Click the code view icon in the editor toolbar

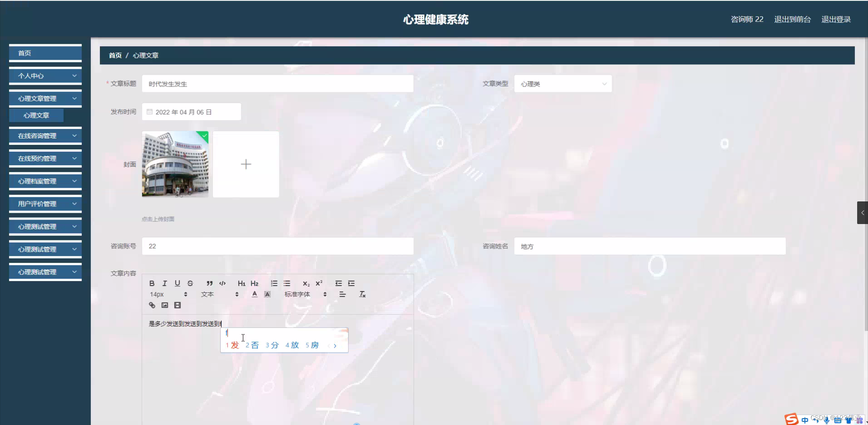point(222,283)
